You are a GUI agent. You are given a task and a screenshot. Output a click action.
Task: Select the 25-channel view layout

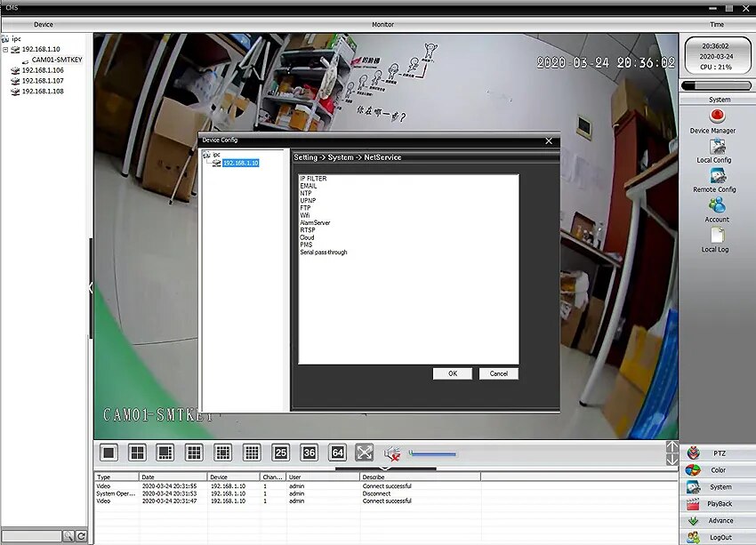[280, 453]
